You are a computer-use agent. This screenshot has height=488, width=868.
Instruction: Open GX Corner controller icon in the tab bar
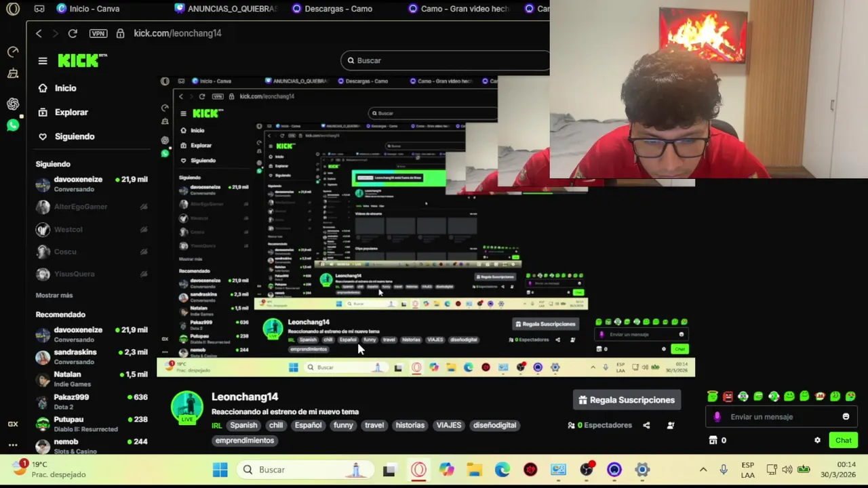point(39,9)
